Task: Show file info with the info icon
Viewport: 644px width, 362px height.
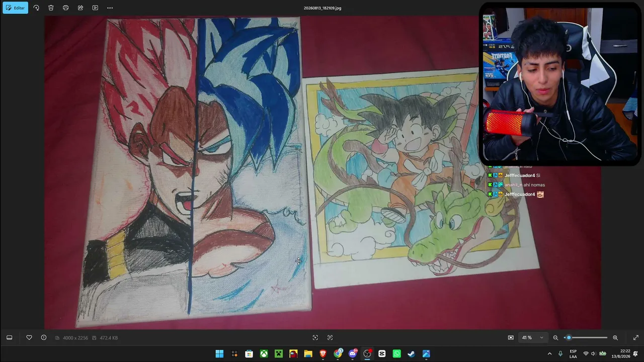Action: tap(44, 338)
